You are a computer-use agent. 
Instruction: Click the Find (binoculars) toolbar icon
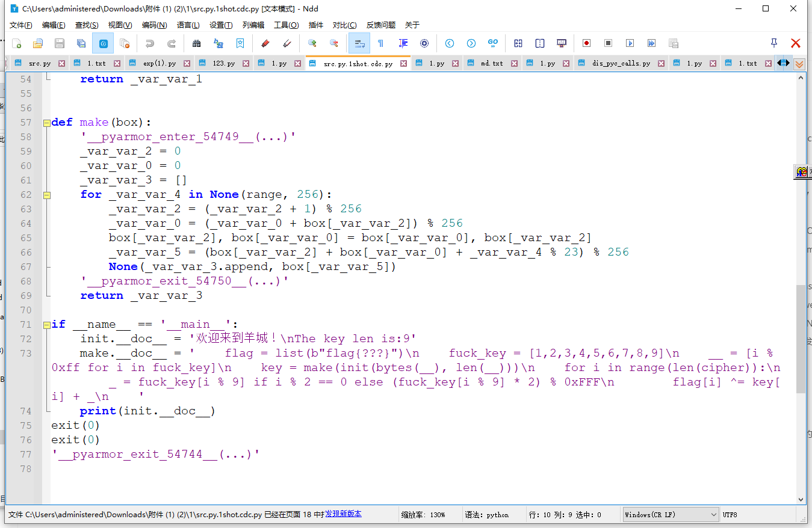click(196, 43)
